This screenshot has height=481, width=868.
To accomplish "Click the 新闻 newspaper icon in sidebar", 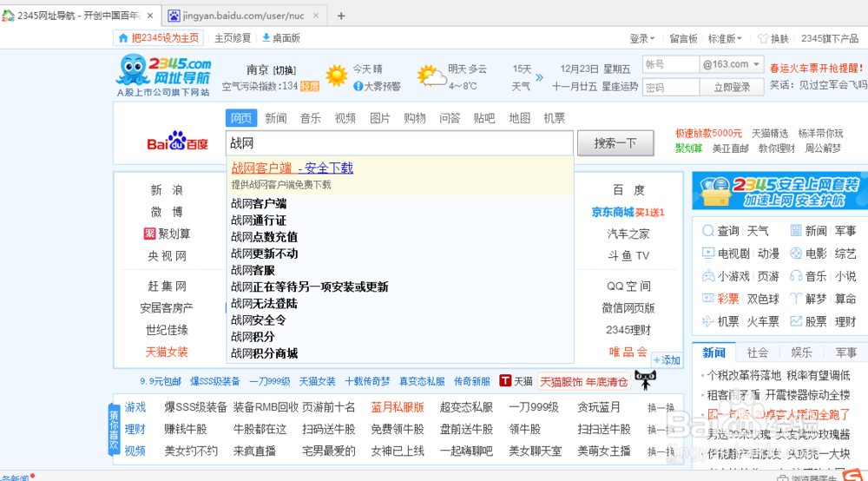I will (795, 230).
